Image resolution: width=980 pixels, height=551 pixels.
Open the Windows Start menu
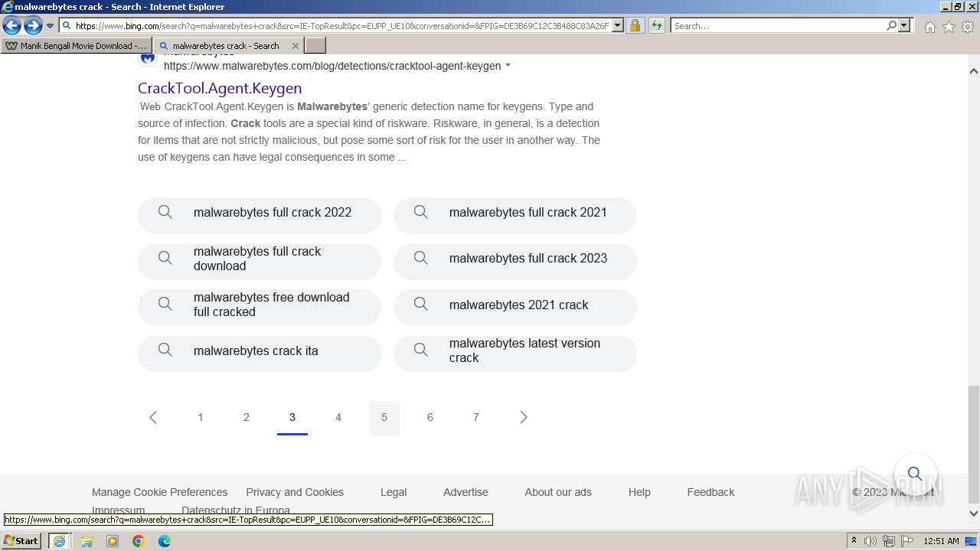click(x=21, y=541)
